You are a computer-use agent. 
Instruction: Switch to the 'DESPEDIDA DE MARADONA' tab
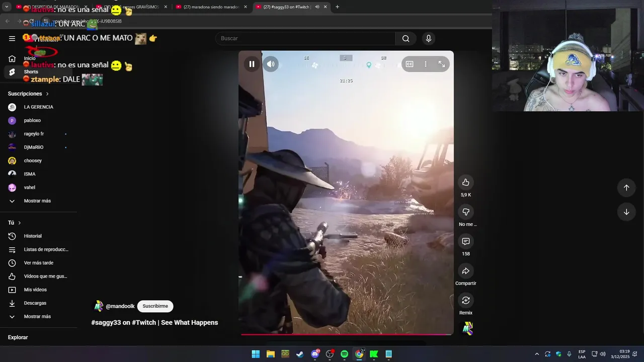click(52, 7)
